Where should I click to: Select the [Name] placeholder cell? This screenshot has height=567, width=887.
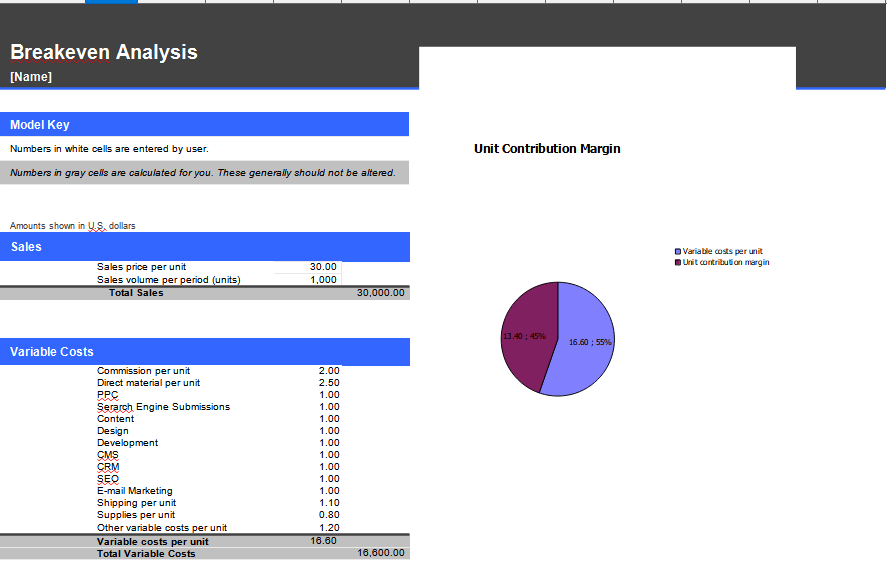(31, 76)
